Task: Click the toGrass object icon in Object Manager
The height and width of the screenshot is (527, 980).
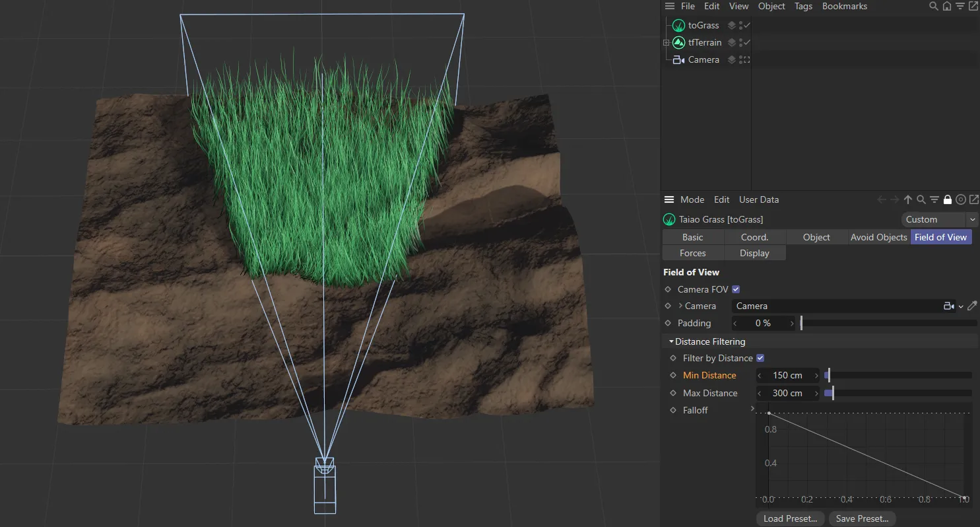Action: (678, 26)
